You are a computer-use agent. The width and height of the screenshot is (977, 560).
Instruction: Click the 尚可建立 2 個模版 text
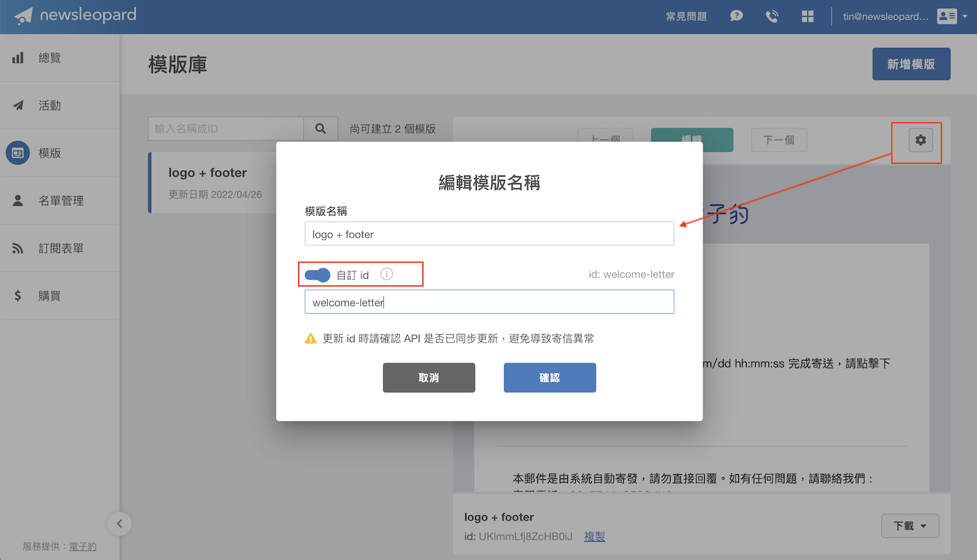coord(393,128)
